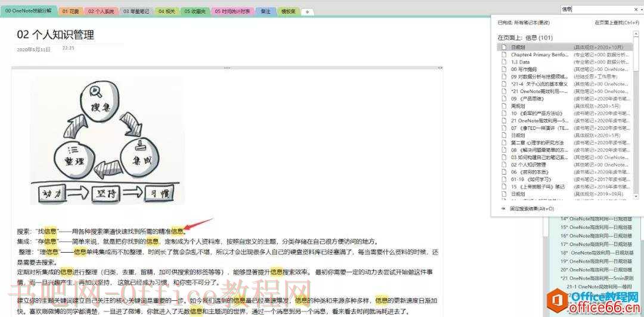
Task: Open 03 如何构建自己的笔记系 result
Action: (565, 157)
